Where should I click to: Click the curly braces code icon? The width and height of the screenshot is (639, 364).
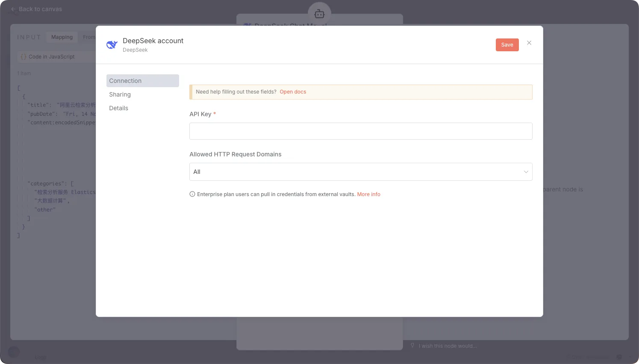pyautogui.click(x=24, y=57)
